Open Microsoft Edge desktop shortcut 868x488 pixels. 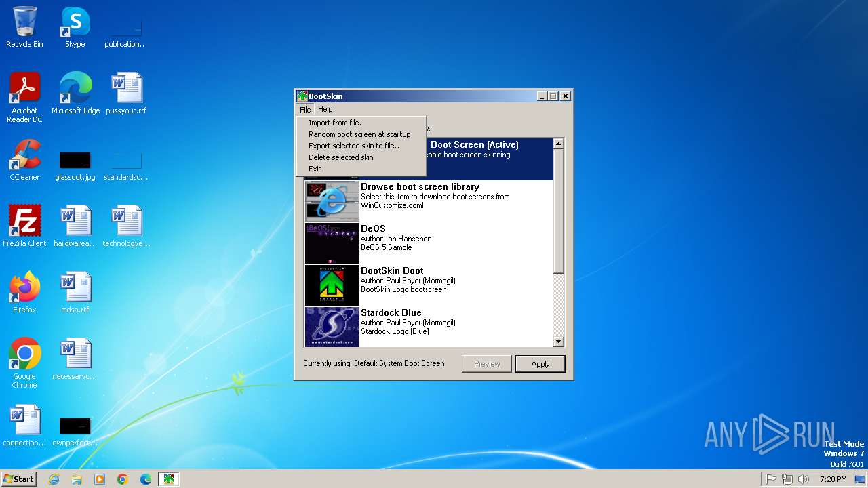(75, 94)
